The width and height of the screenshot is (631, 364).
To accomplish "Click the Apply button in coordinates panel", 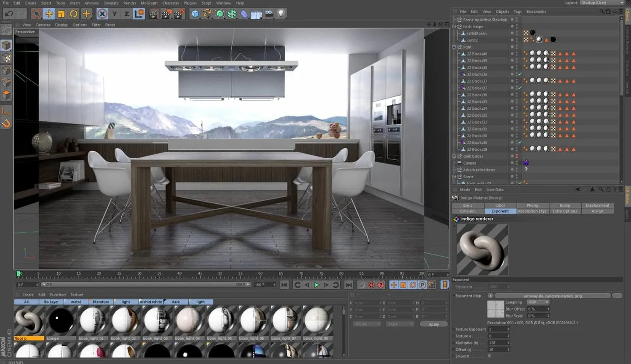I will pos(434,324).
